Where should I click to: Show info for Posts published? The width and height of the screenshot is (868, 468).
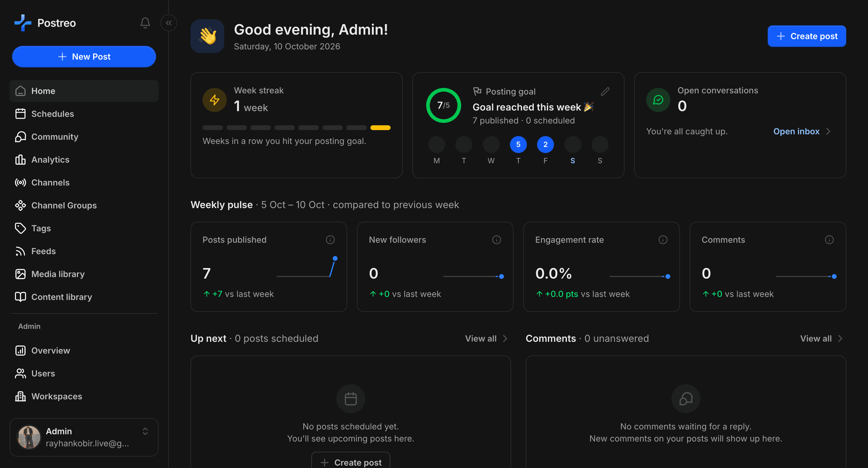tap(330, 240)
